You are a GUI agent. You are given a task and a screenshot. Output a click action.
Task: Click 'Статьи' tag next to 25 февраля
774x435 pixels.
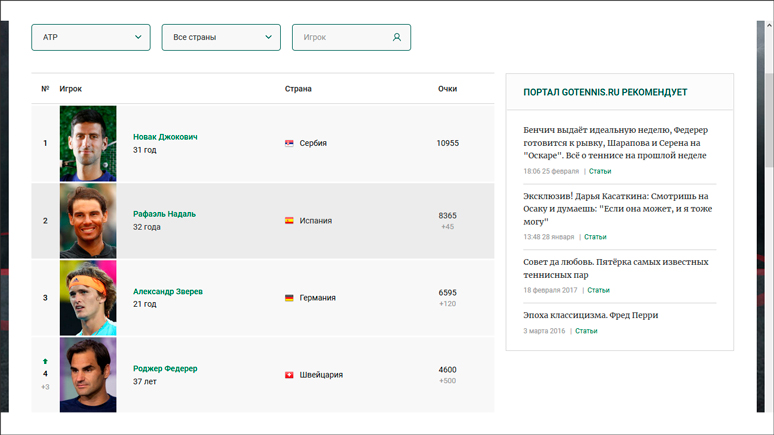point(600,171)
